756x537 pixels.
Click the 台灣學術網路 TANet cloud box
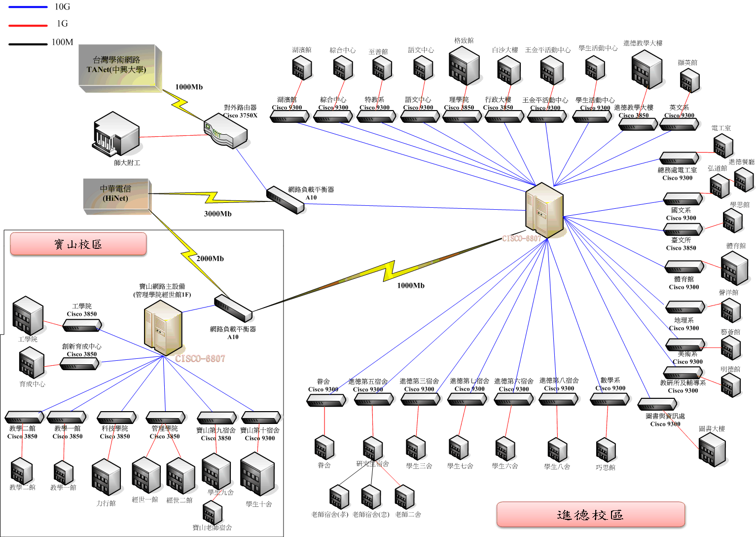point(120,68)
